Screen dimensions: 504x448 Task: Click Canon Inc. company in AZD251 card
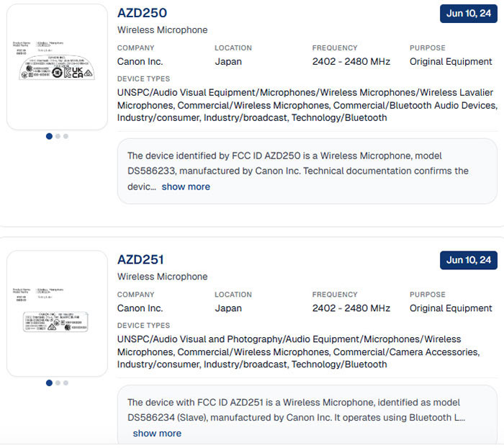point(140,308)
